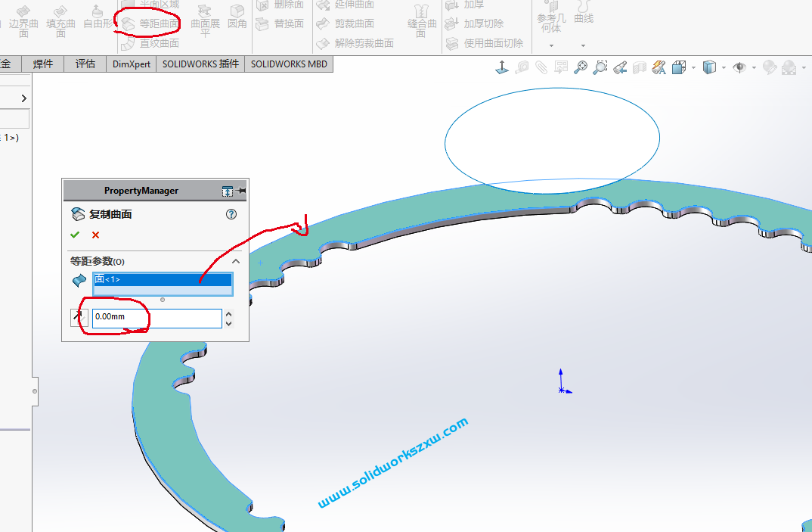This screenshot has height=532, width=812.
Task: Confirm with the green check mark
Action: [74, 235]
